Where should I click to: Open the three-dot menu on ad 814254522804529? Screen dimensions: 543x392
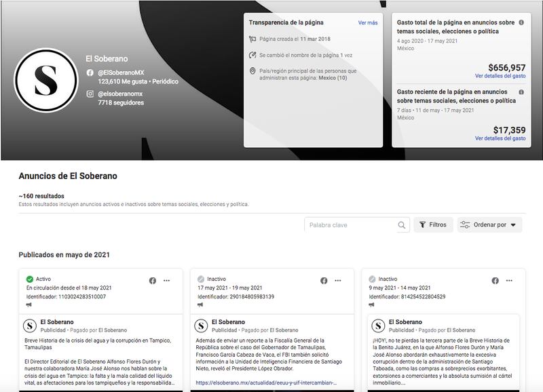tap(509, 281)
